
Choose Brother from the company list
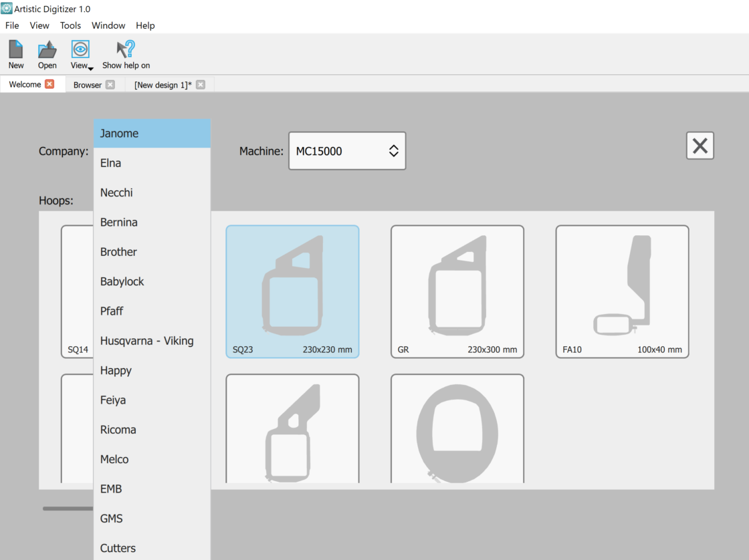(152, 251)
